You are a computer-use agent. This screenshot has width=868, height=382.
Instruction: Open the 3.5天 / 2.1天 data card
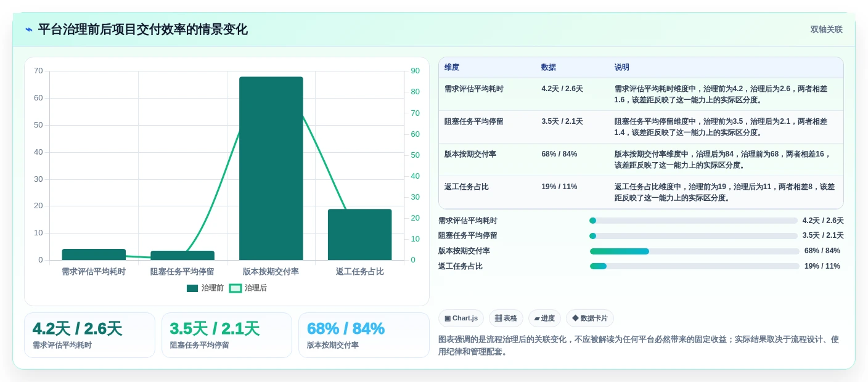pyautogui.click(x=227, y=335)
